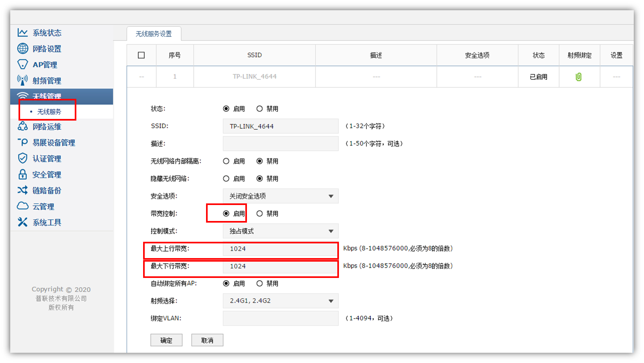
Task: Click the 描述 input field
Action: pos(280,144)
